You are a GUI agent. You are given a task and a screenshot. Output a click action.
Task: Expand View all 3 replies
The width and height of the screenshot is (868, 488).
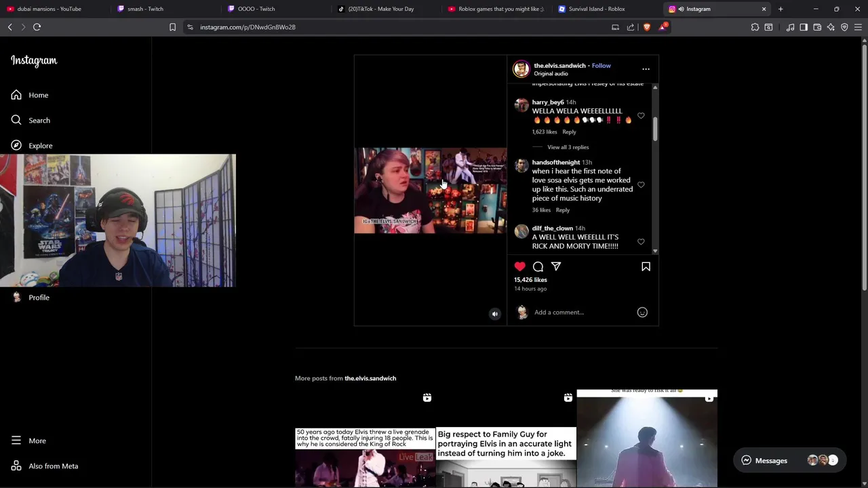[x=568, y=147]
